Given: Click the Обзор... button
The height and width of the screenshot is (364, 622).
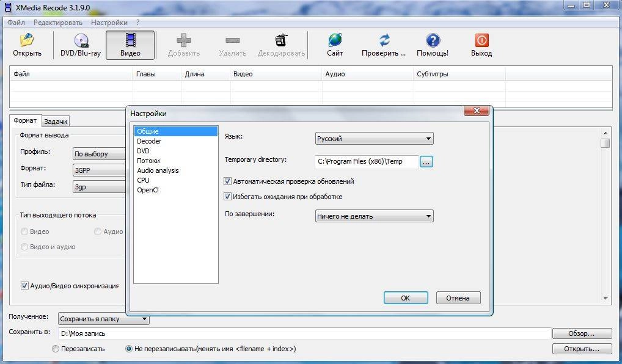Looking at the screenshot, I should point(582,333).
